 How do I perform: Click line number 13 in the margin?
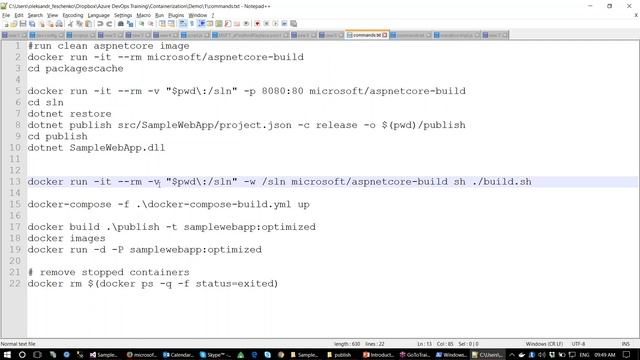click(x=15, y=182)
